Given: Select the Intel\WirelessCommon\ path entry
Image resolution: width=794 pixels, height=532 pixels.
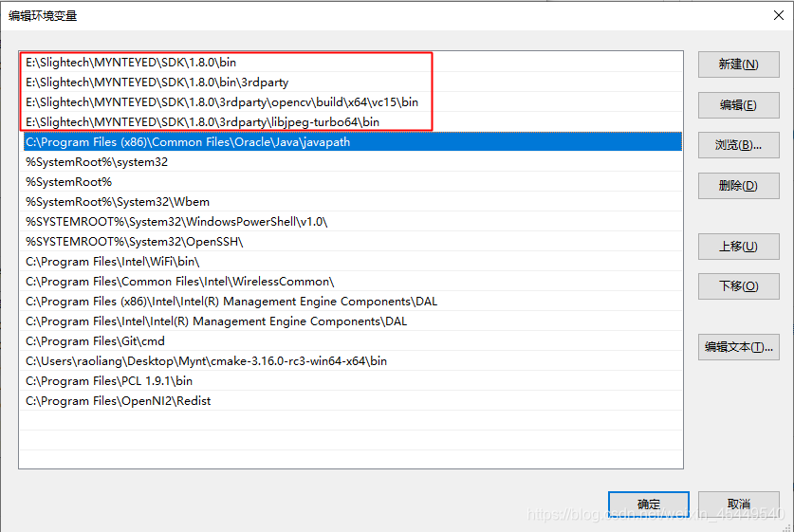Looking at the screenshot, I should pyautogui.click(x=353, y=282).
